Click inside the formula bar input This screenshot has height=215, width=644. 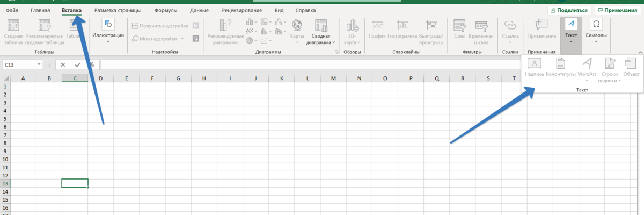[310, 64]
